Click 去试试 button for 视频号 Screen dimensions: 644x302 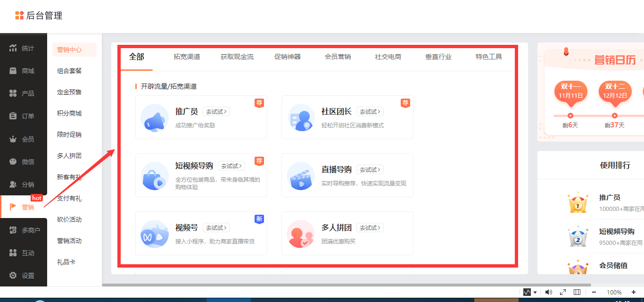(x=216, y=228)
